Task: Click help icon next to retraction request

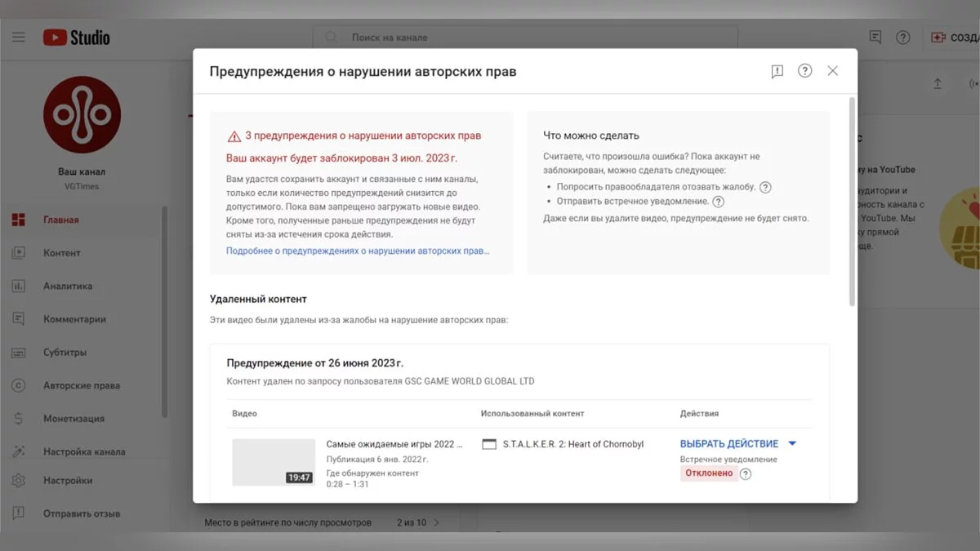Action: pos(765,187)
